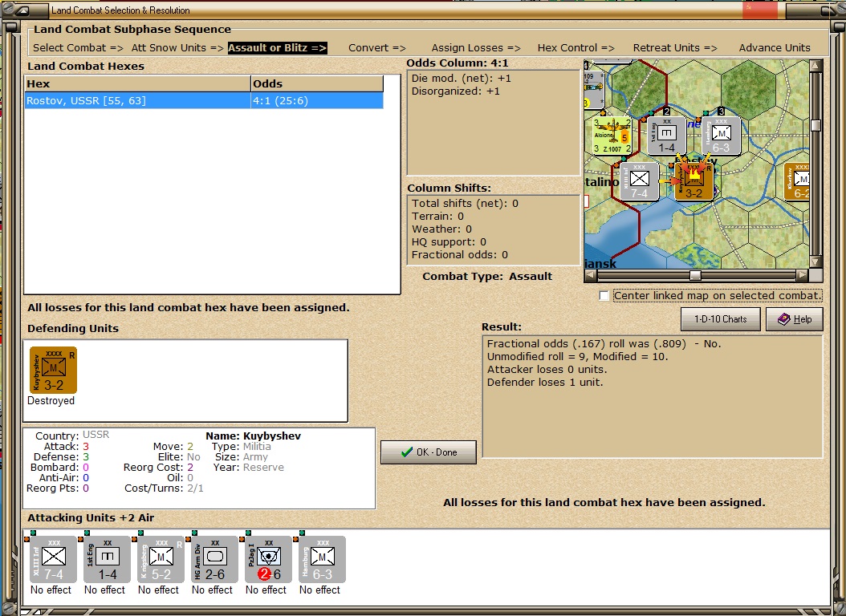Click the Advance Units subphase label

point(775,47)
